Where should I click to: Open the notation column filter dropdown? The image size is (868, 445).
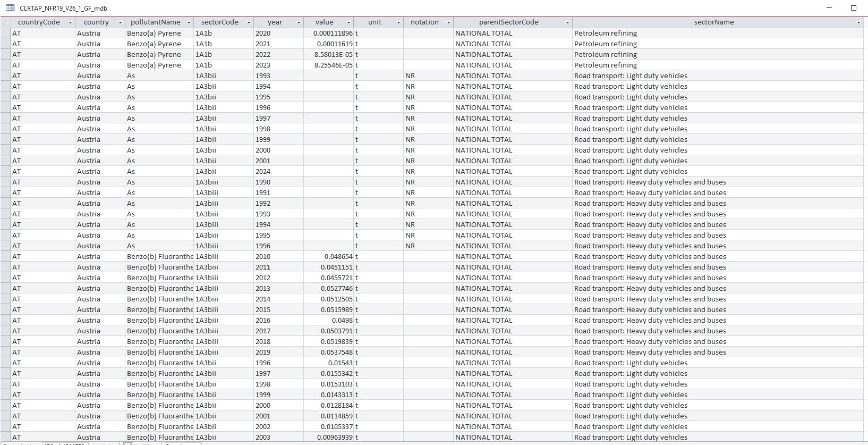point(448,22)
